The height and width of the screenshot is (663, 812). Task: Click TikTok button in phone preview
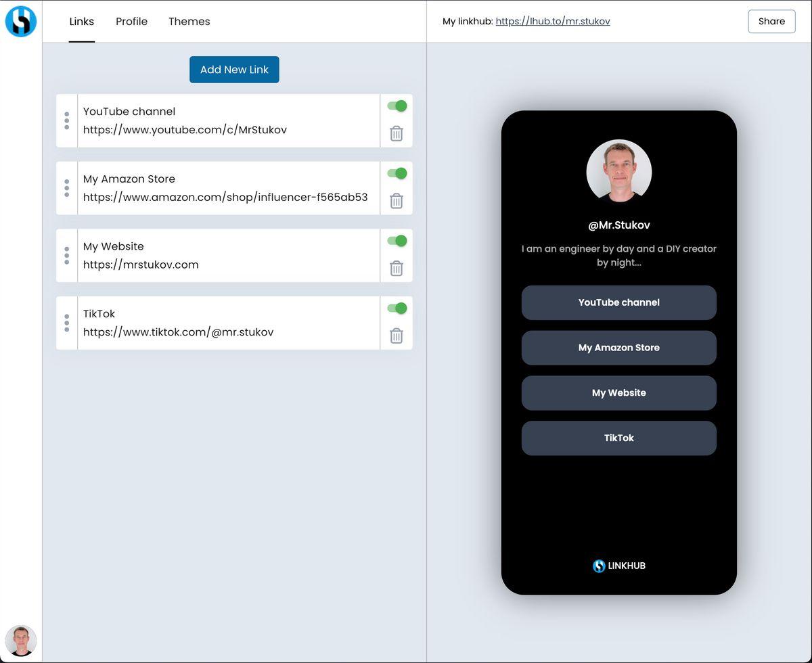click(x=619, y=438)
